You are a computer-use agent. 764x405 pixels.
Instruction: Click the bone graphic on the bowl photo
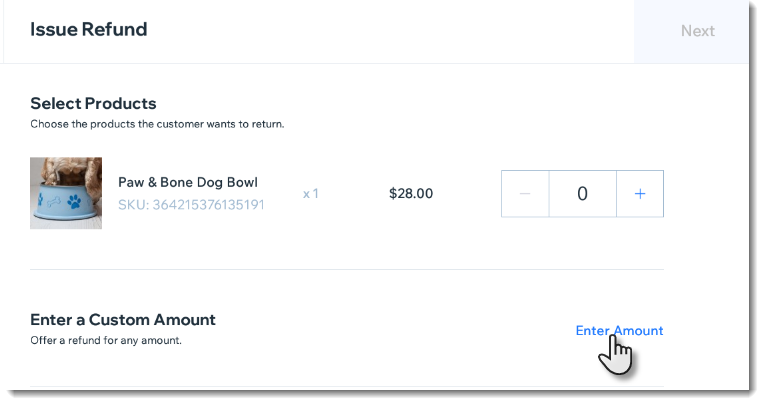pyautogui.click(x=54, y=201)
